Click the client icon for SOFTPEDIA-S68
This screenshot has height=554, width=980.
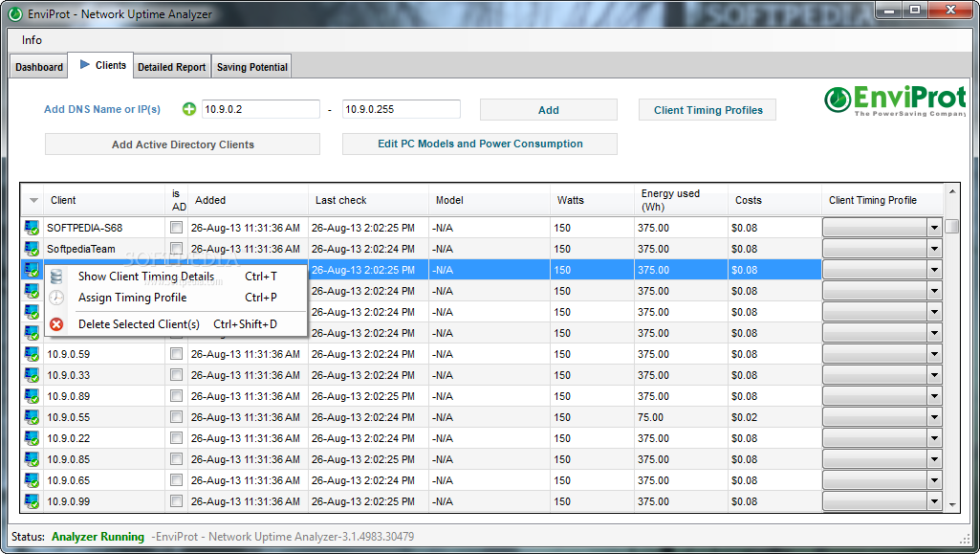(x=32, y=228)
